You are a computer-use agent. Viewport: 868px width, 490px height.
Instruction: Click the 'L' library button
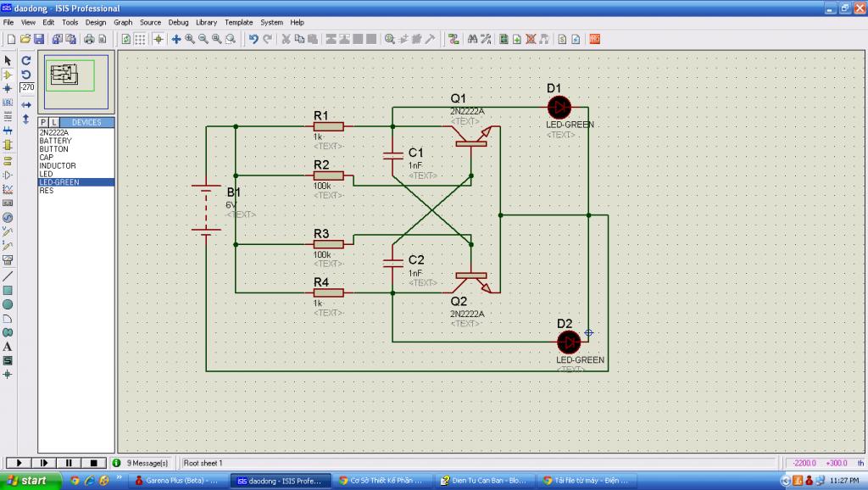(55, 122)
